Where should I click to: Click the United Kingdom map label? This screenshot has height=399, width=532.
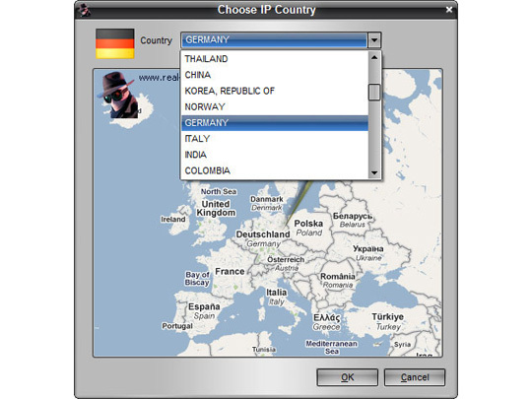(216, 208)
